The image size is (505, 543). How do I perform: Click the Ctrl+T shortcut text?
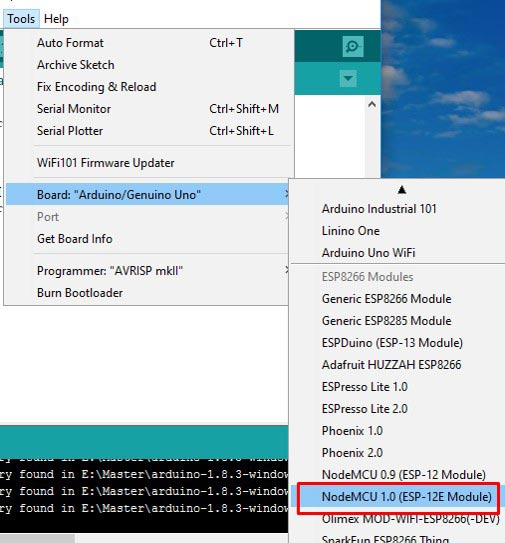(226, 43)
